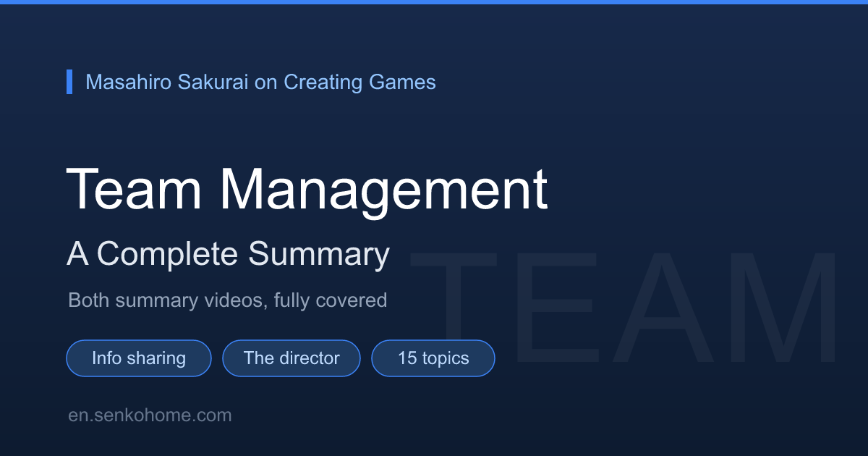Click the '15 topics' pill tag

pyautogui.click(x=433, y=358)
